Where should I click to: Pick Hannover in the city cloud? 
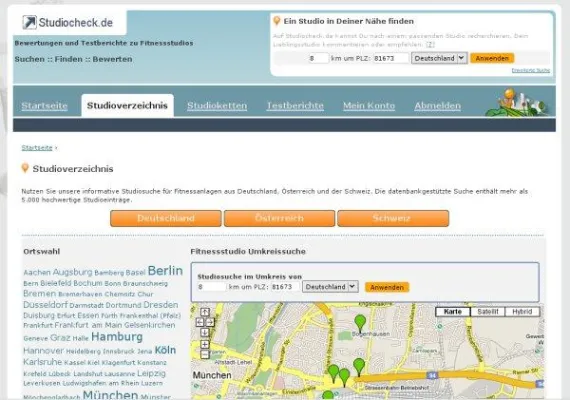pyautogui.click(x=43, y=351)
